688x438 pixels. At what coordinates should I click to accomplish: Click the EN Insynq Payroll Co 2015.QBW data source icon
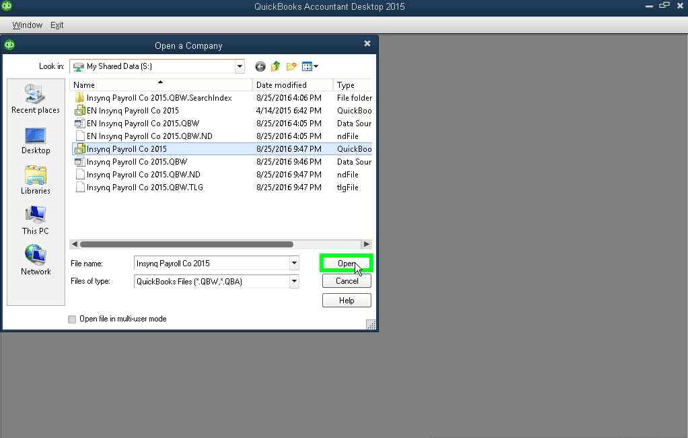(x=79, y=123)
